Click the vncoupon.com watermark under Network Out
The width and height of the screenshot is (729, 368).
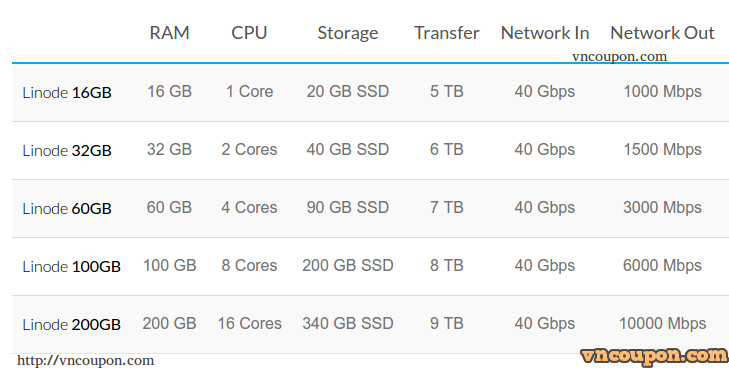pos(619,57)
